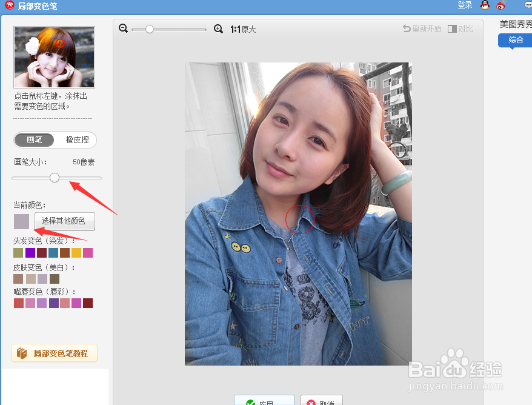Click the zoom-in magnifier icon
Image resolution: width=532 pixels, height=405 pixels.
coord(218,28)
